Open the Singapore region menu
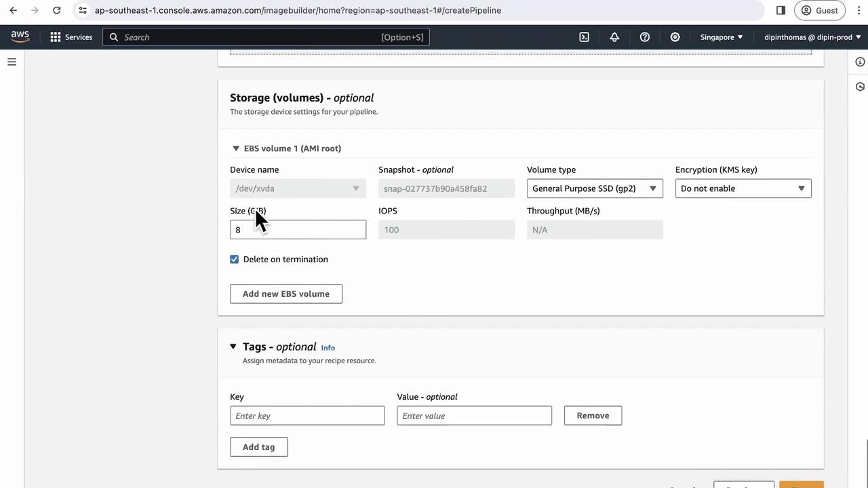The height and width of the screenshot is (488, 868). [x=722, y=37]
